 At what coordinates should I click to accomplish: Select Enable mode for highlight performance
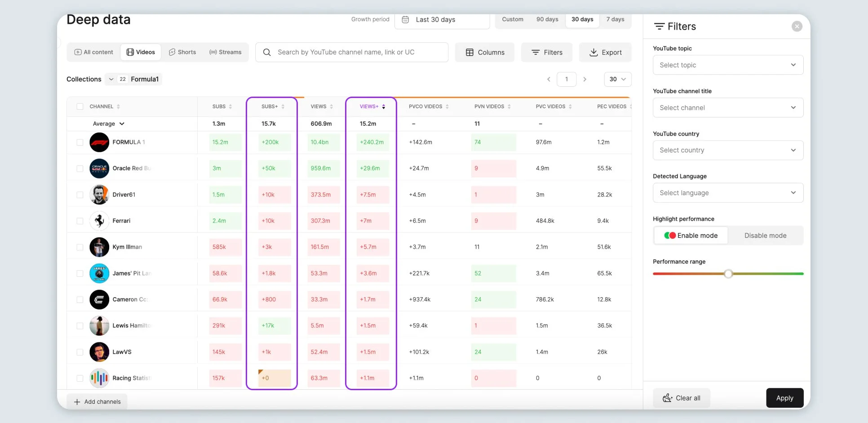(x=691, y=236)
